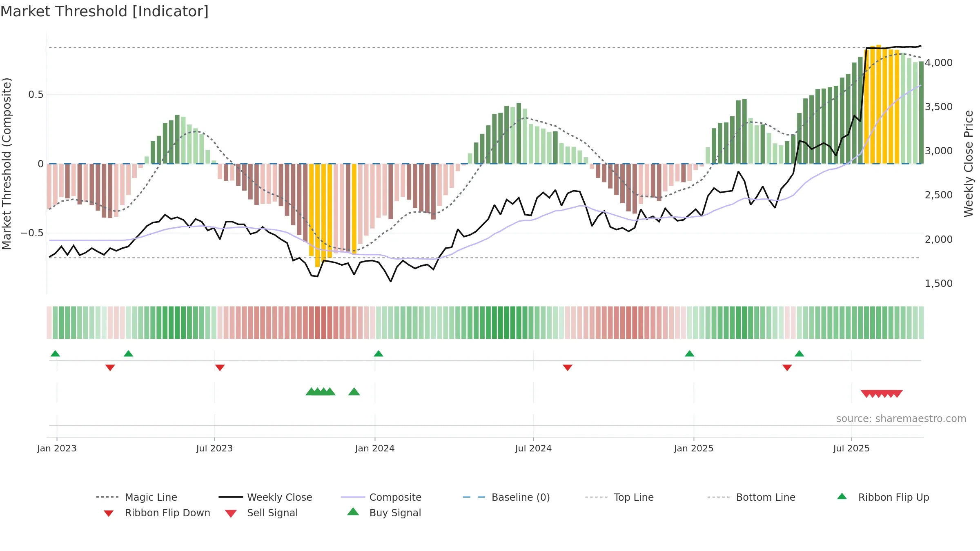Click the Market Threshold [Indicator] chart title
This screenshot has width=980, height=551.
(x=105, y=11)
